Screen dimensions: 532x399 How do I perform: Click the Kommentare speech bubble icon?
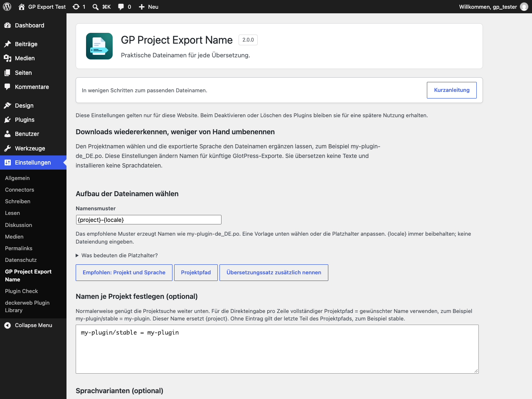point(7,87)
